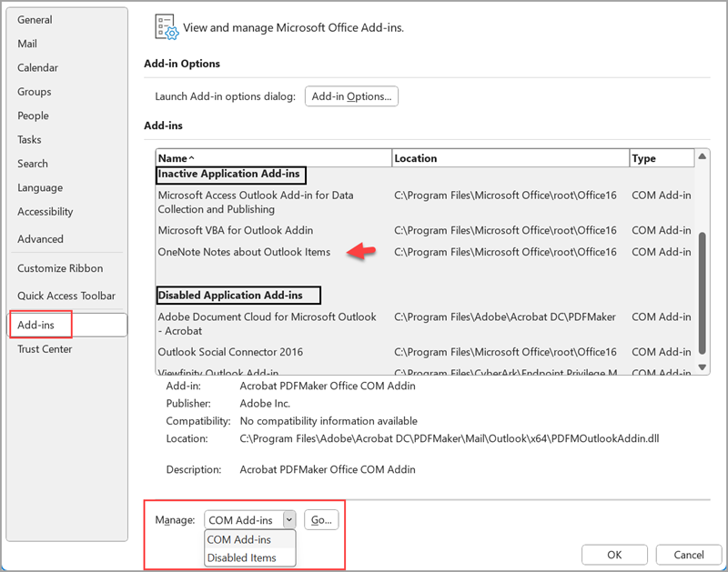The image size is (728, 572).
Task: Open the Trust Center section
Action: [45, 349]
